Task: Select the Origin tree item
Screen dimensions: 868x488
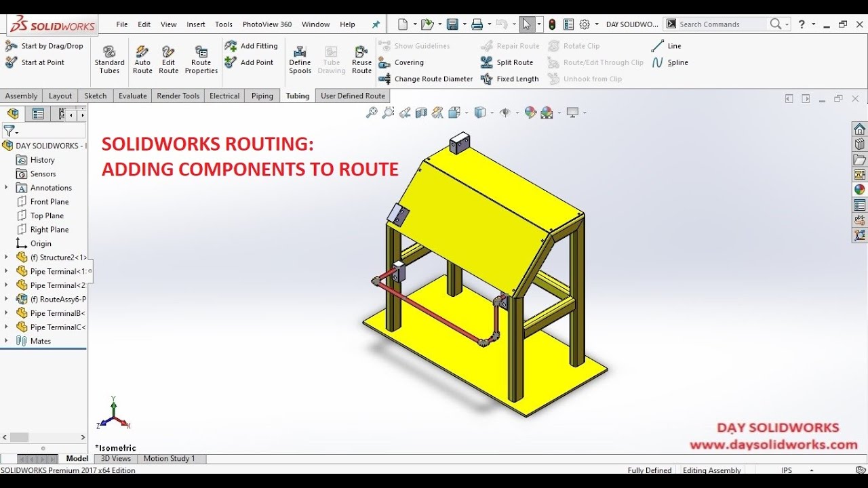Action: (x=41, y=243)
